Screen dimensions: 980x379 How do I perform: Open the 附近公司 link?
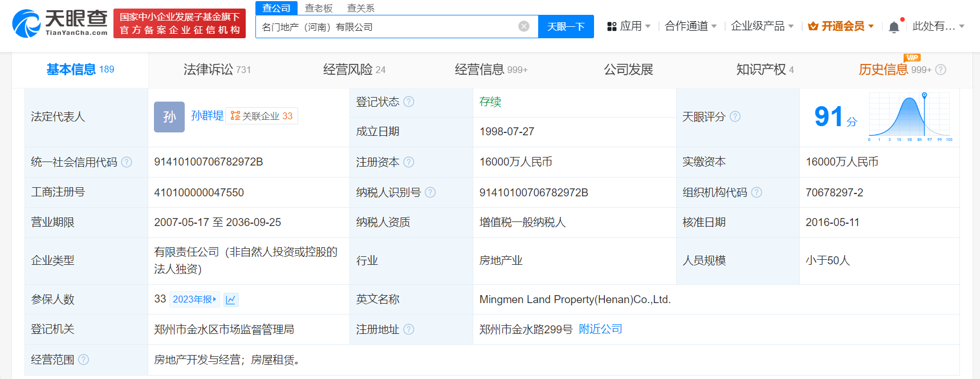tap(600, 329)
